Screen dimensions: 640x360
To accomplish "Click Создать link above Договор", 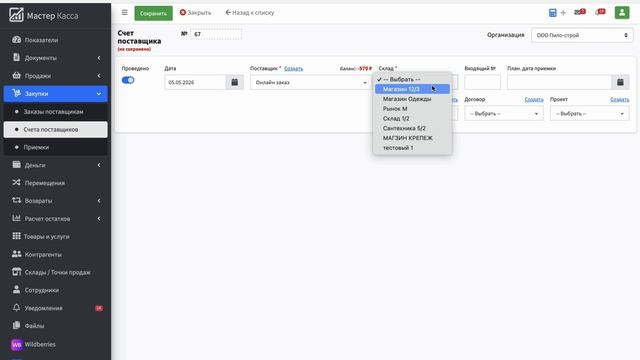I will click(534, 100).
